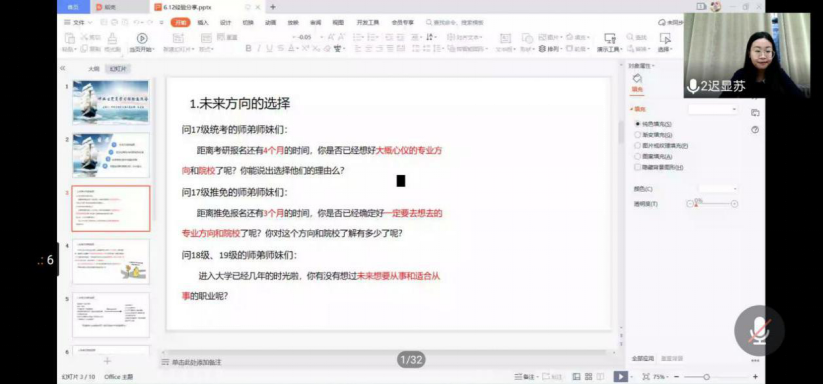Click the help question-mark icon in side panel
This screenshot has height=384, width=823.
tap(755, 130)
